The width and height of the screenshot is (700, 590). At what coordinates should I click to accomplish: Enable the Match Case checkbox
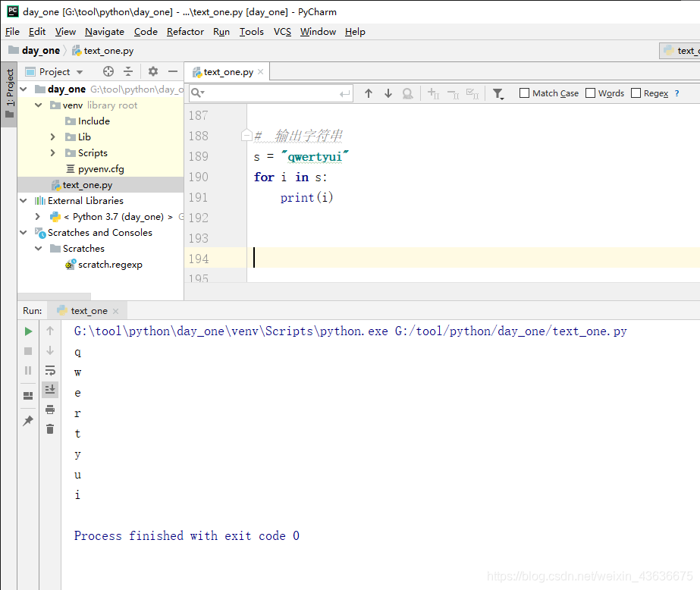[x=525, y=93]
